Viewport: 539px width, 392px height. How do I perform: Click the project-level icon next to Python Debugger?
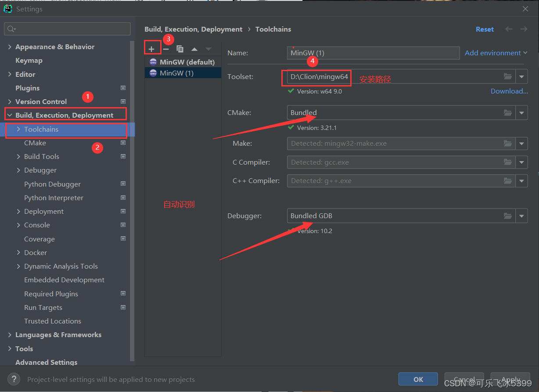[x=123, y=184]
